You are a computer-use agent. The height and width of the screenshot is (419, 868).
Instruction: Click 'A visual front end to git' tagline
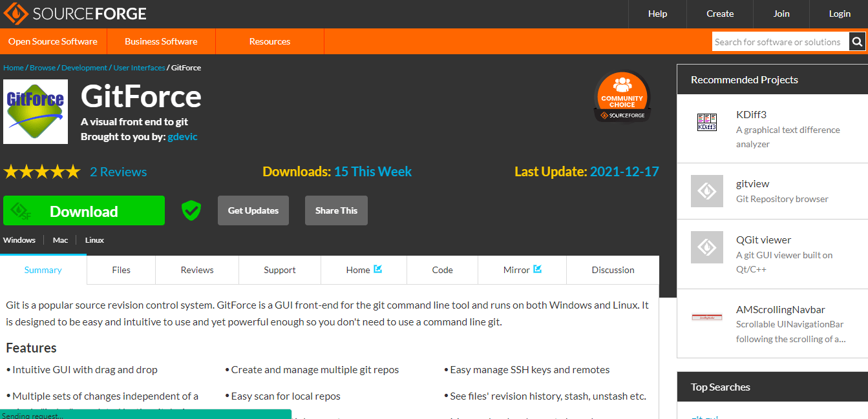(134, 122)
